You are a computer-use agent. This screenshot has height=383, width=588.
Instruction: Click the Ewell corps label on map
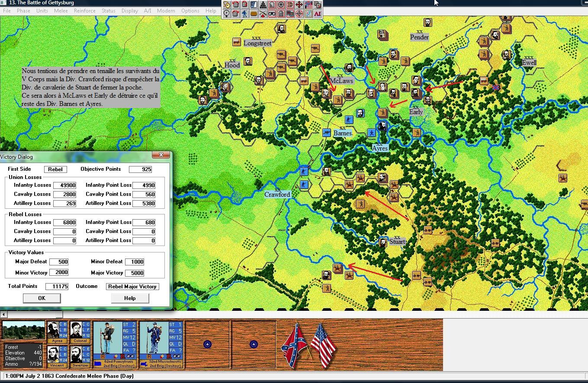[529, 63]
